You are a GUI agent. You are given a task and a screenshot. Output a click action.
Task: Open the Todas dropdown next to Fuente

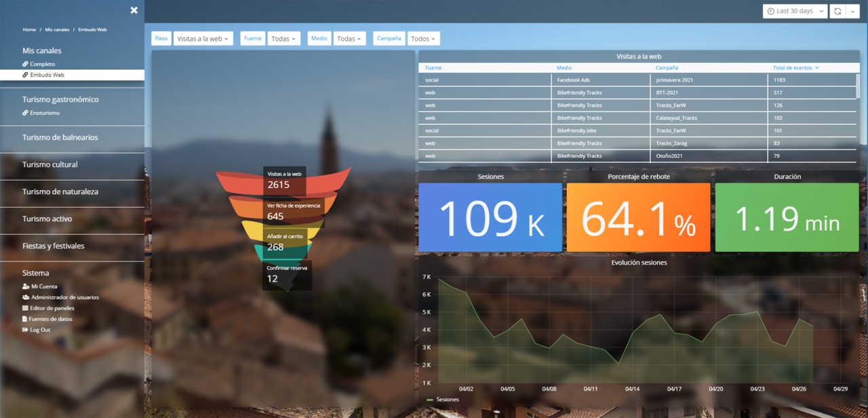pyautogui.click(x=283, y=38)
